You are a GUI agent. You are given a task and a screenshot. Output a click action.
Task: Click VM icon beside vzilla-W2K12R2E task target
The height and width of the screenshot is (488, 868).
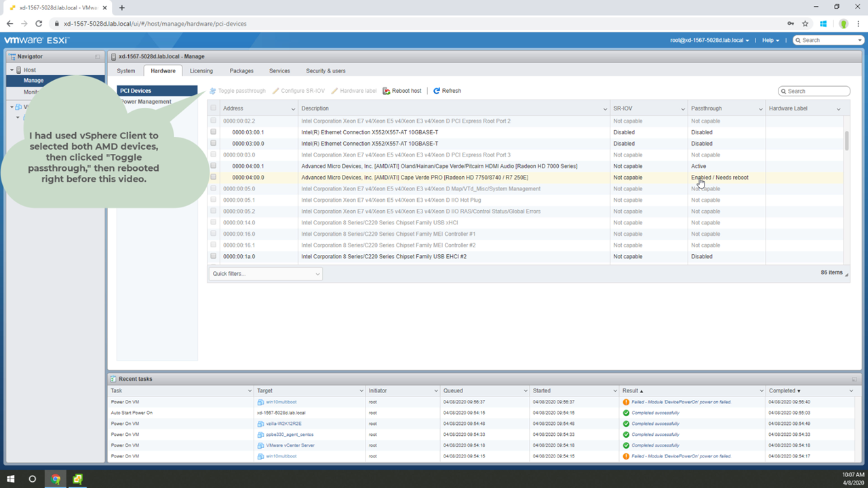(x=261, y=424)
